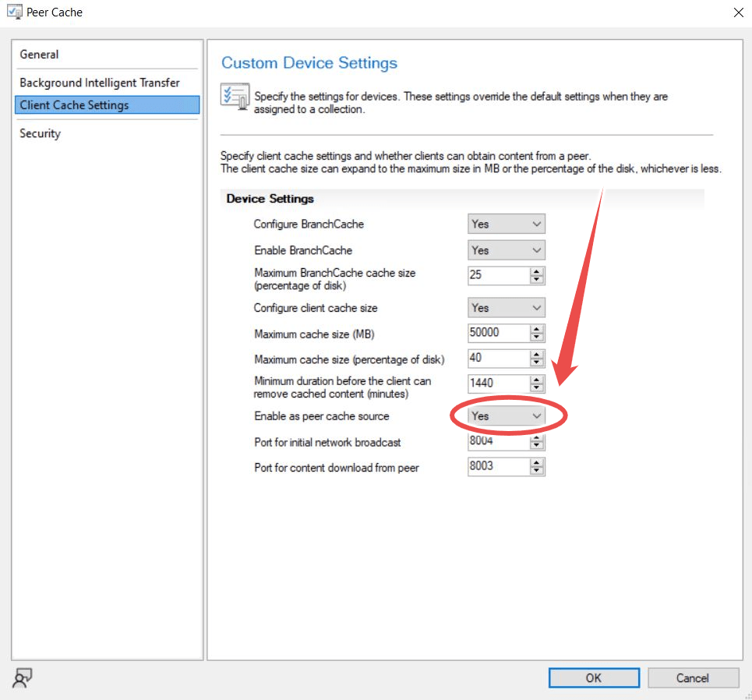Click the Peer Cache window title icon
The image size is (752, 700).
click(14, 12)
